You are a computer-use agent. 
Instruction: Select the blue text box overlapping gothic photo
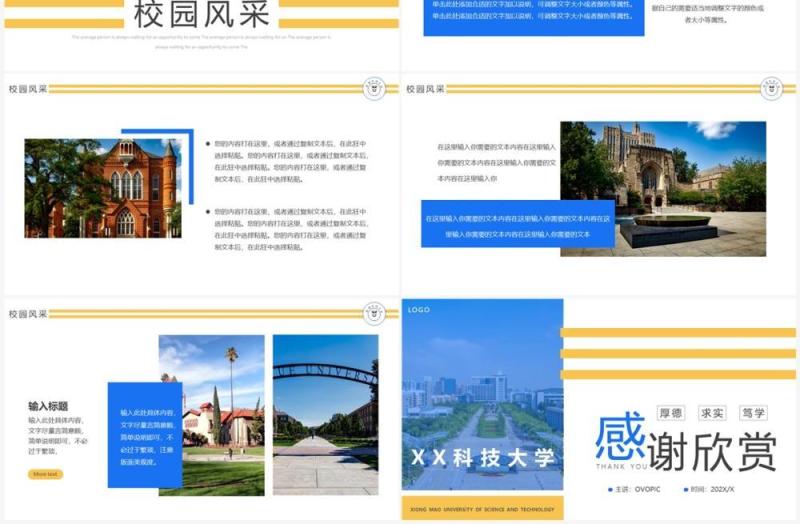coord(518,224)
